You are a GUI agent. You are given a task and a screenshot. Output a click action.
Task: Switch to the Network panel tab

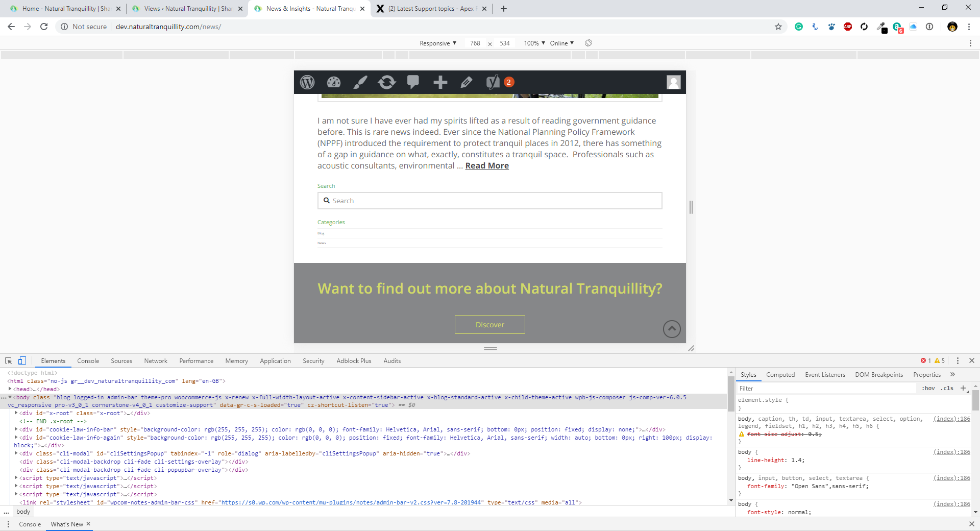pos(156,361)
